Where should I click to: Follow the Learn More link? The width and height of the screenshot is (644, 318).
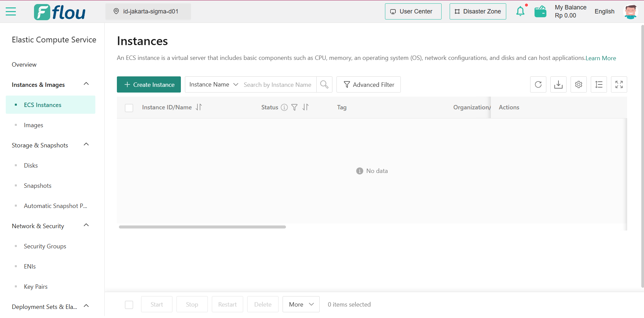601,58
